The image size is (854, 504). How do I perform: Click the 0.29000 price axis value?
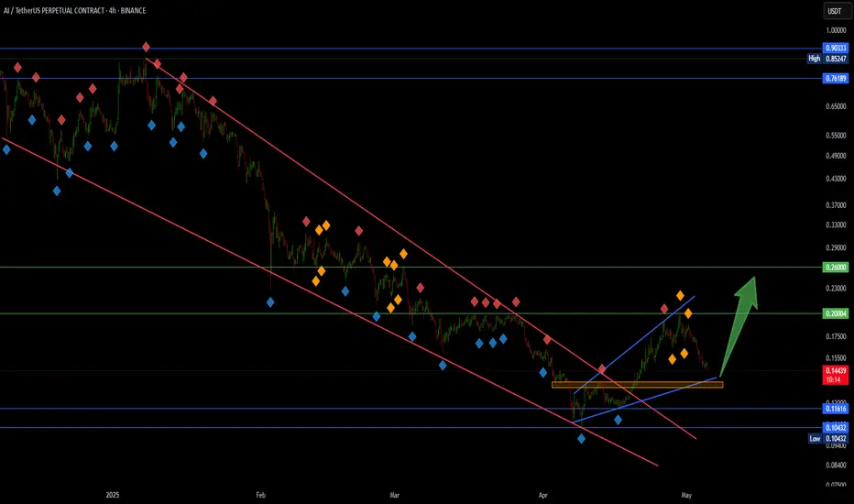pyautogui.click(x=836, y=248)
